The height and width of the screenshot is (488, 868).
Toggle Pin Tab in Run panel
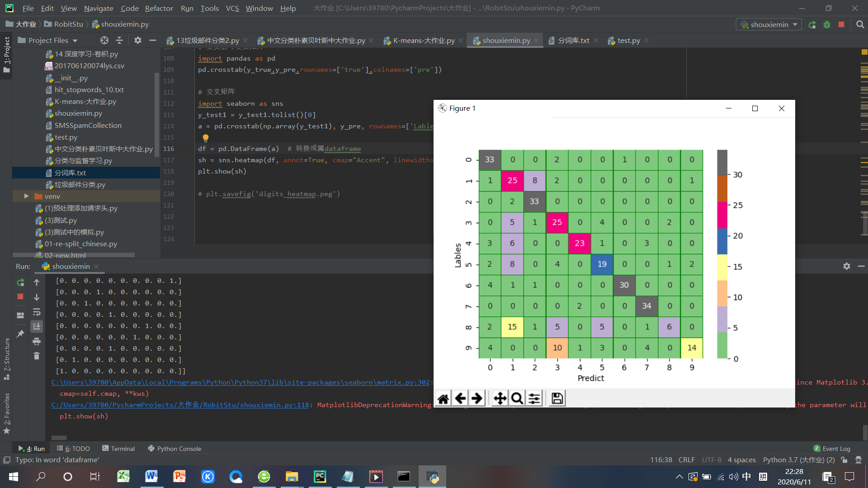tap(20, 334)
